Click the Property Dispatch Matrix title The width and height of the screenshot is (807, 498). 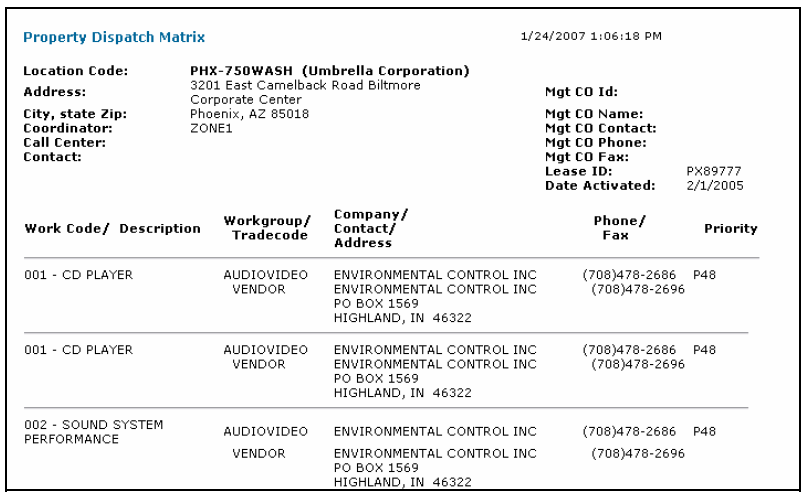114,37
